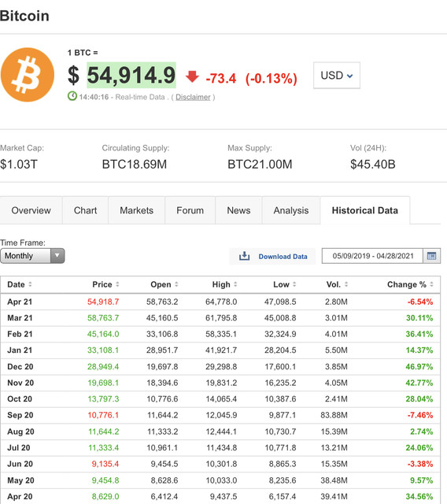Click the May 20 date cell
This screenshot has height=504, width=447.
coord(21,480)
